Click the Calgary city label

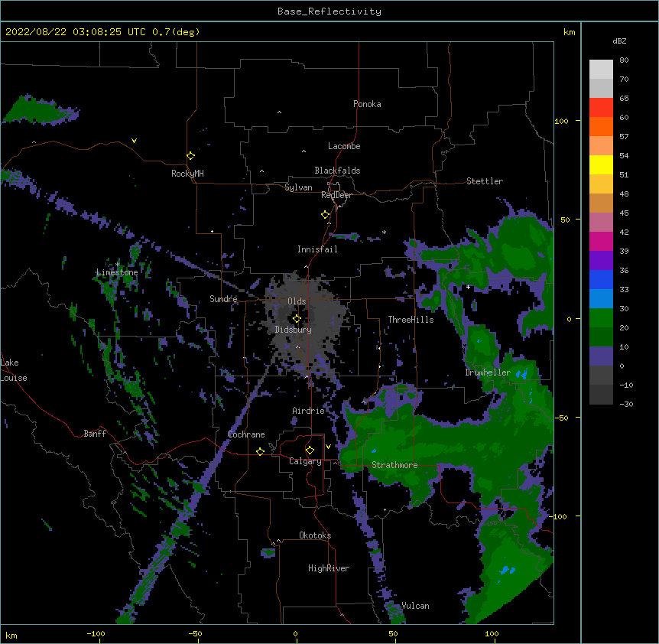[305, 461]
